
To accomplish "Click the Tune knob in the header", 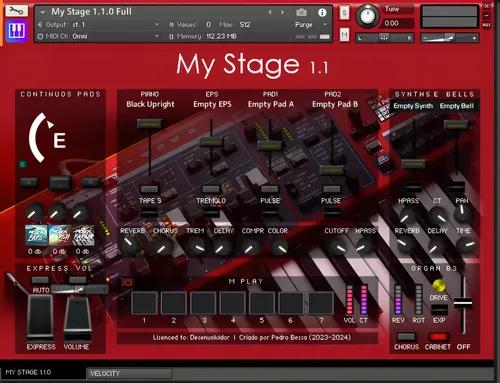I will [367, 16].
